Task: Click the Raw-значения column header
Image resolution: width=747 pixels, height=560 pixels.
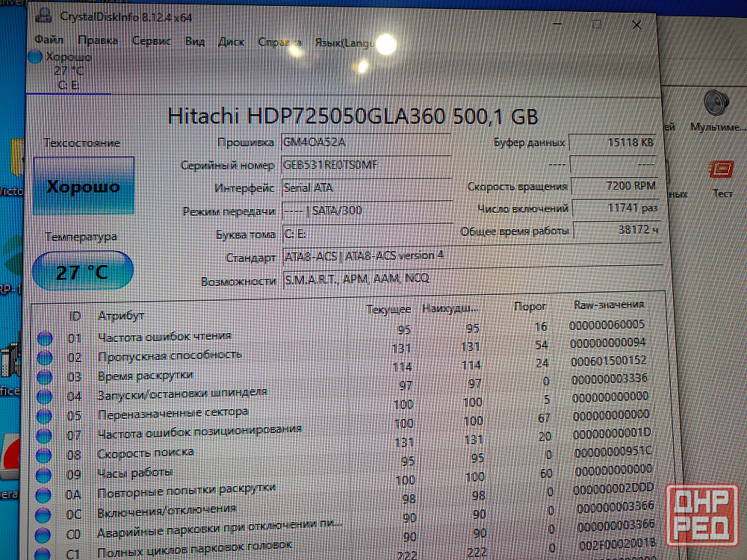Action: (608, 305)
